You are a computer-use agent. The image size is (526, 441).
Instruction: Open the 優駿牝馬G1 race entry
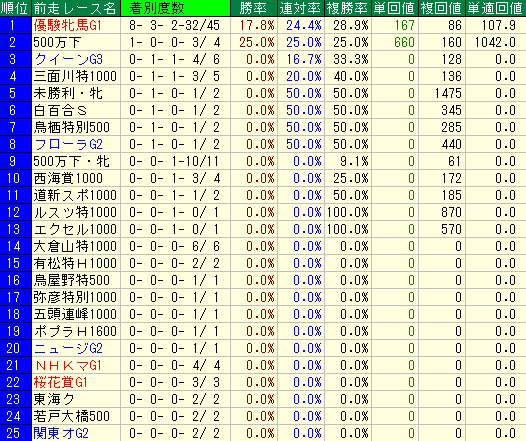67,25
